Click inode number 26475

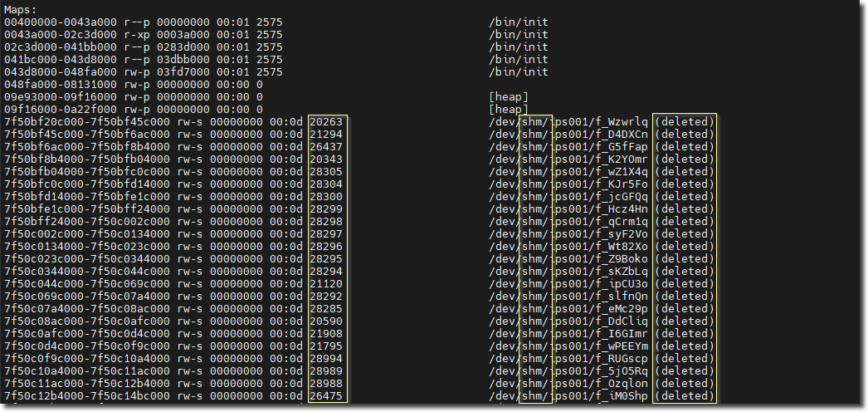tap(326, 396)
